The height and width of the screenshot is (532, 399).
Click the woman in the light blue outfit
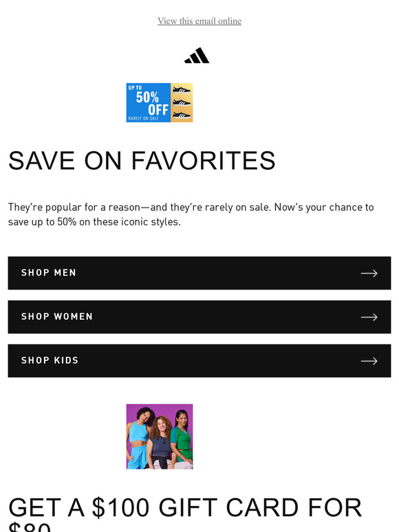point(139,438)
